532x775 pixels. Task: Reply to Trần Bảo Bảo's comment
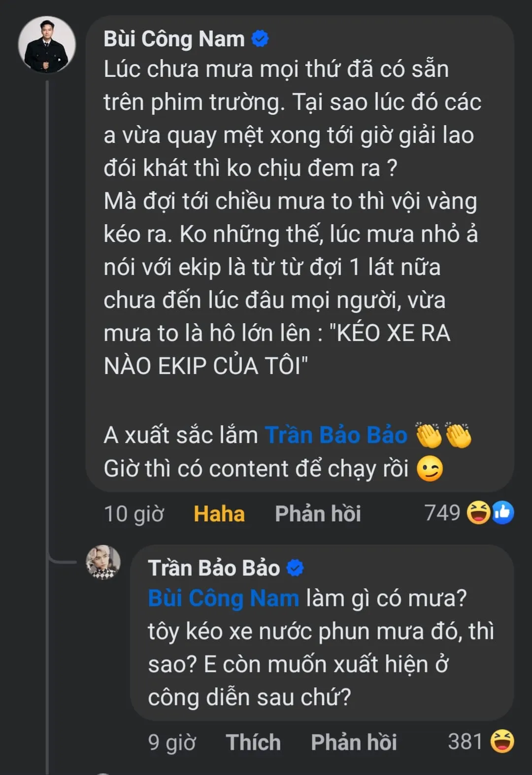[x=354, y=742]
